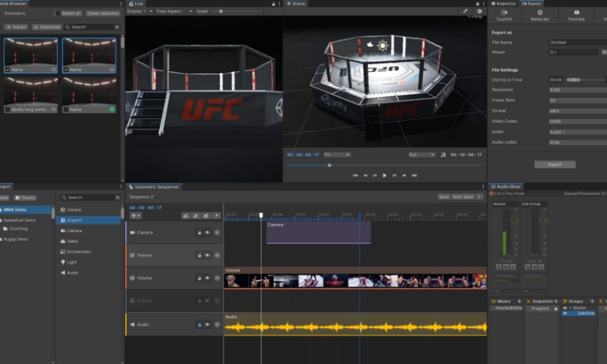Clear the Media Browser search field
Image resolution: width=607 pixels, height=364 pixels.
point(117,27)
